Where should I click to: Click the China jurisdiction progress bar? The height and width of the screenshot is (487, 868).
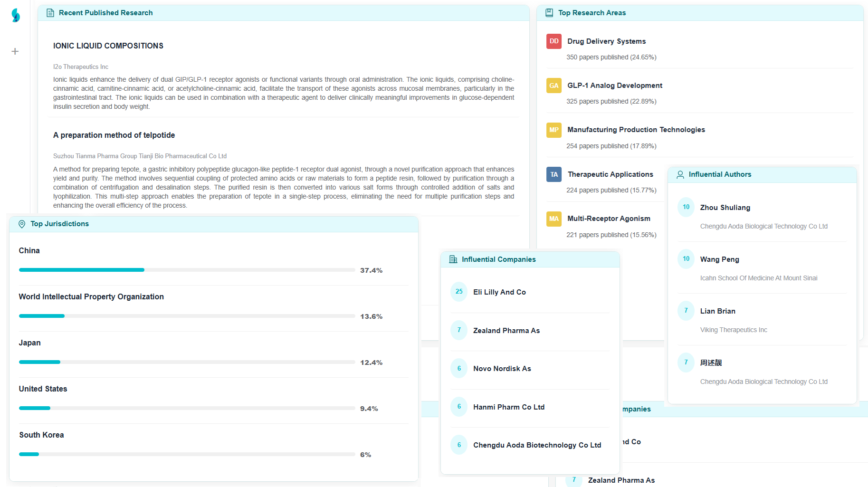187,270
